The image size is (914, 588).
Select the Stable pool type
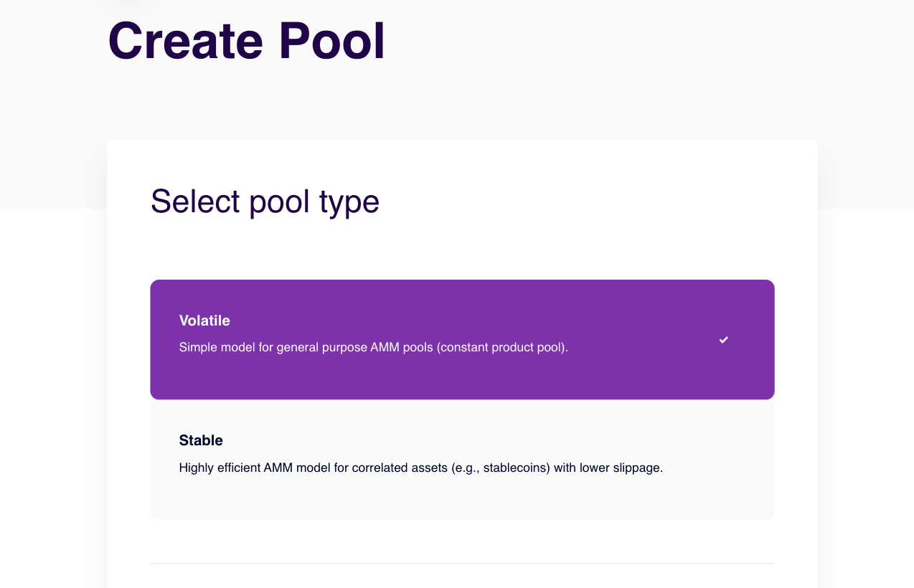[x=462, y=459]
